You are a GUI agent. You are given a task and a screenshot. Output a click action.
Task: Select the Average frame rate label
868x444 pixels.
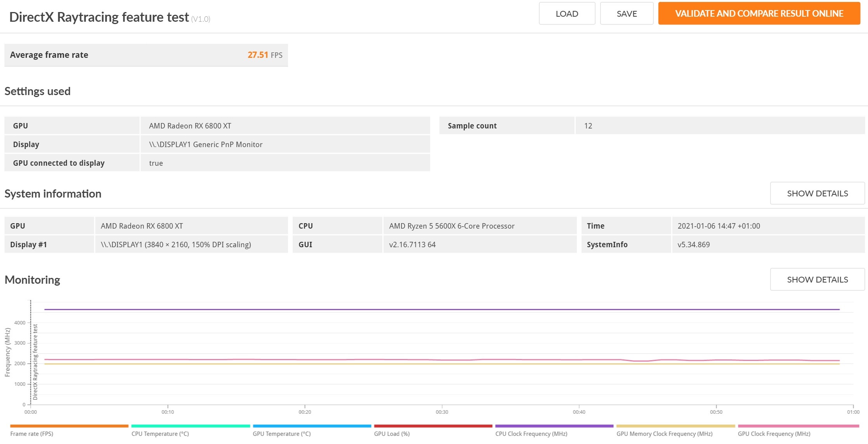[x=49, y=55]
